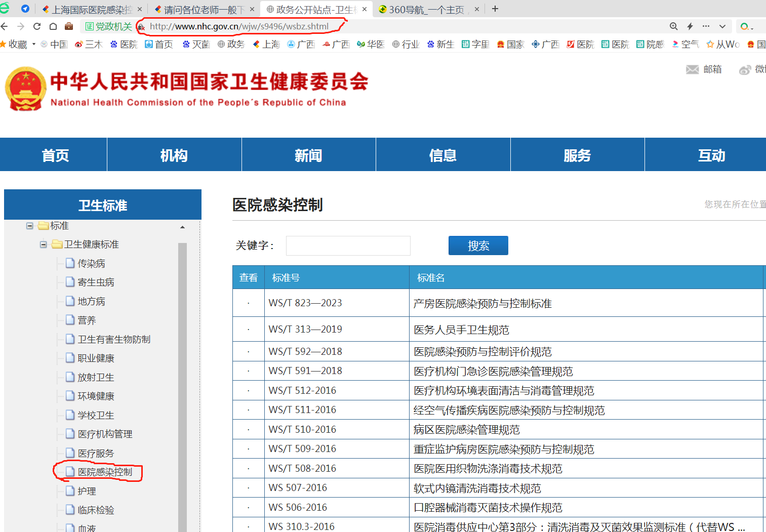Select 医疗服务 in the standards tree
The width and height of the screenshot is (766, 532).
(96, 453)
